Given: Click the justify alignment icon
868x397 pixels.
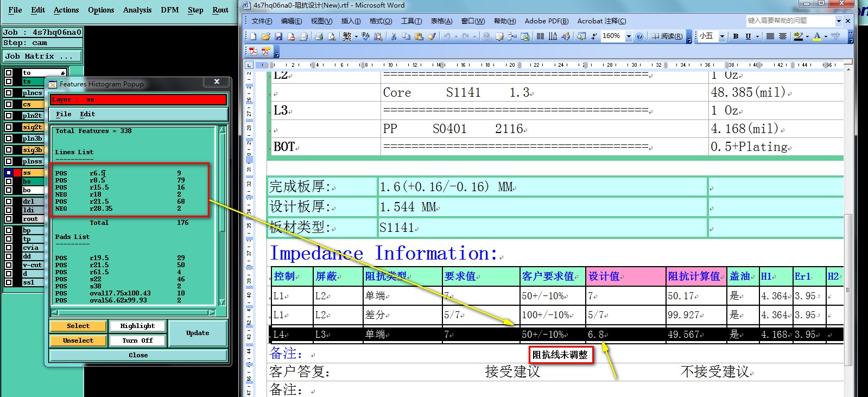Looking at the screenshot, I should 770,36.
